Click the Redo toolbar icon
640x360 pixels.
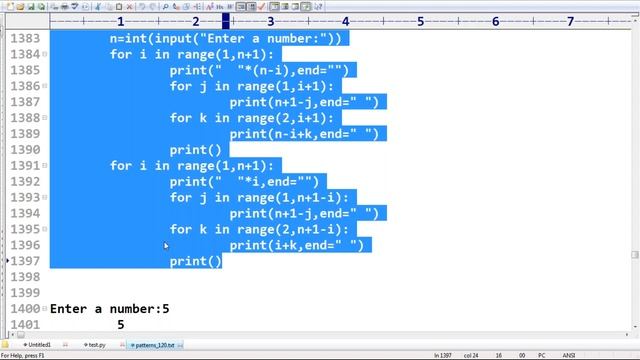pos(153,7)
